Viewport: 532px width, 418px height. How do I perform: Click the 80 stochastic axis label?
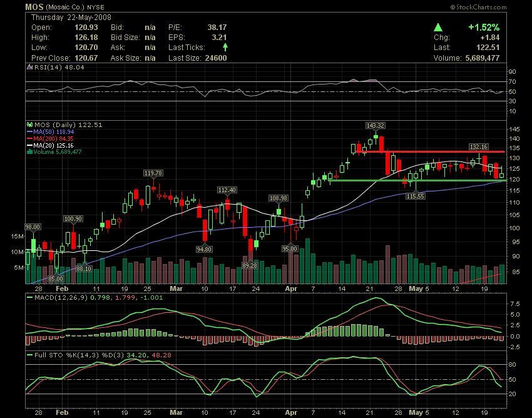point(513,365)
